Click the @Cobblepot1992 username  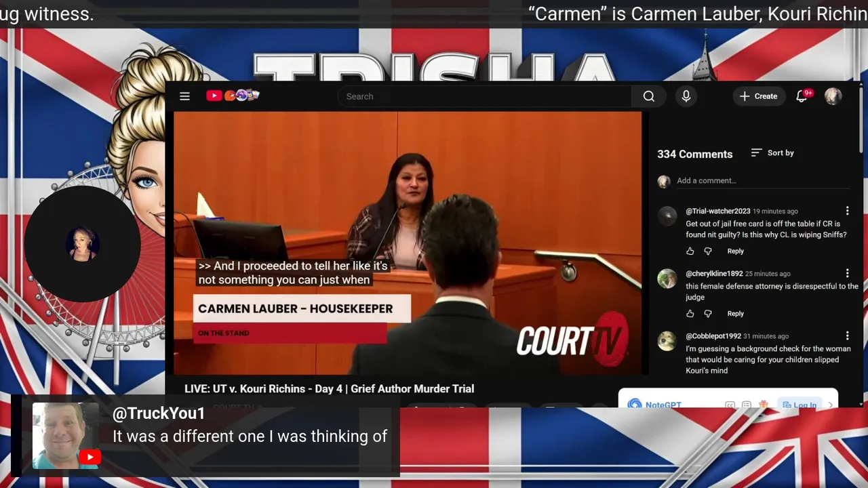(713, 336)
